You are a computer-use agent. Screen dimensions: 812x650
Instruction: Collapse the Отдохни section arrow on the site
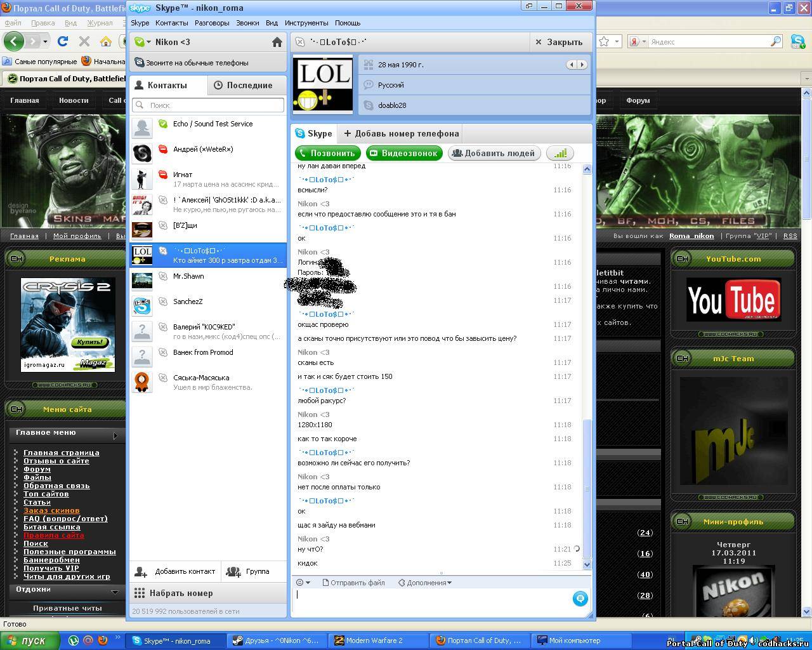(115, 592)
